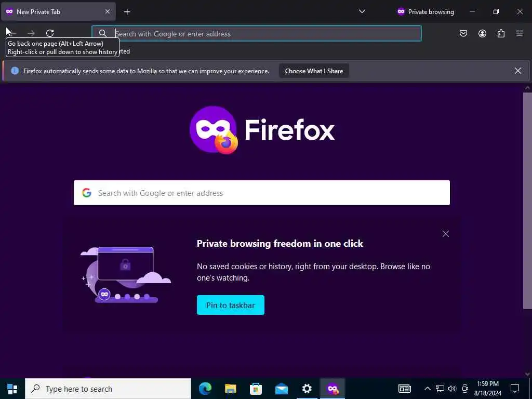Open the Save to Pocket icon
The width and height of the screenshot is (532, 399).
click(463, 33)
